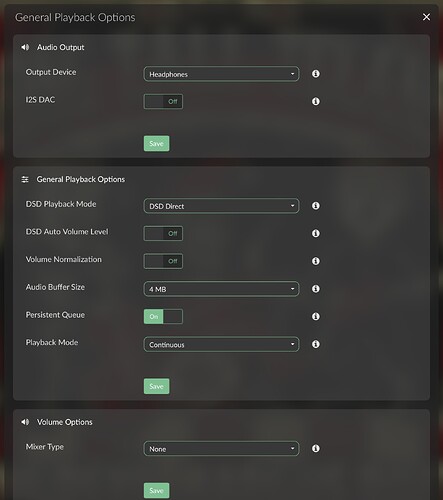Expand the DSD Direct playback mode dropdown
This screenshot has height=500, width=443.
pos(221,206)
